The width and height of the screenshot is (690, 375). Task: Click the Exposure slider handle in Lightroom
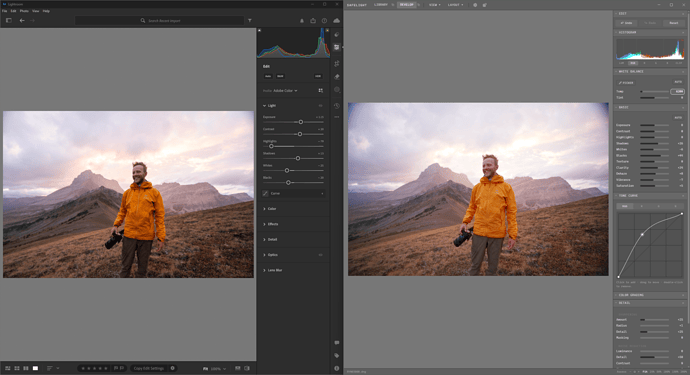[x=301, y=122]
